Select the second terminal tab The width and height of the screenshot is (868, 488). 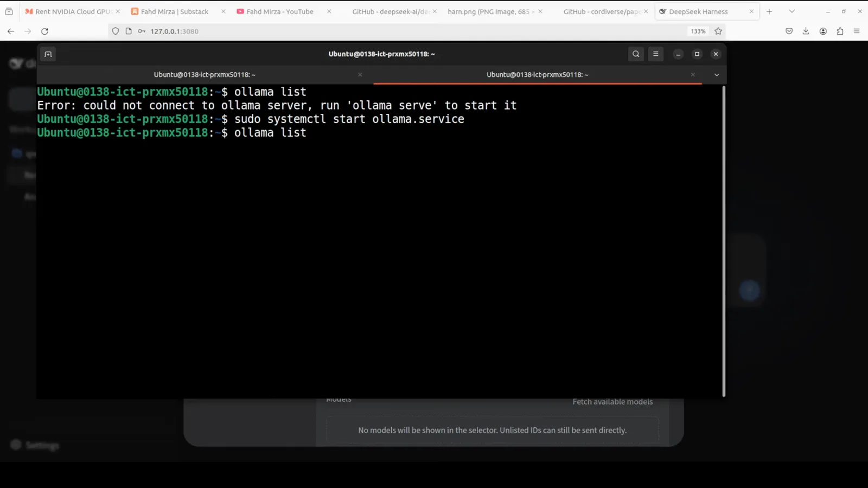[x=537, y=75]
